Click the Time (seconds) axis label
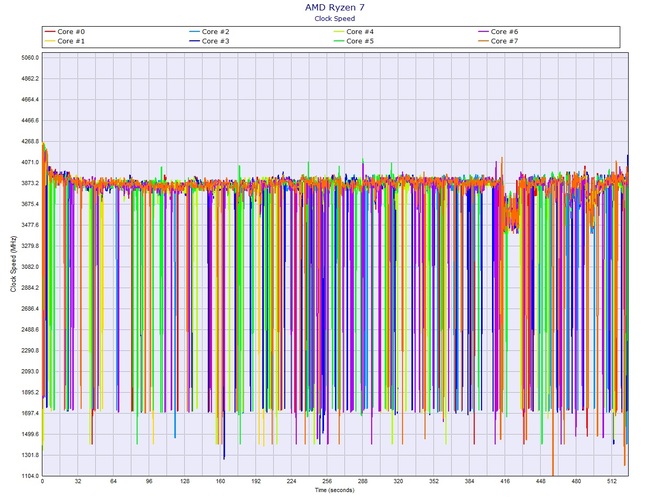This screenshot has height=502, width=670. (x=335, y=490)
